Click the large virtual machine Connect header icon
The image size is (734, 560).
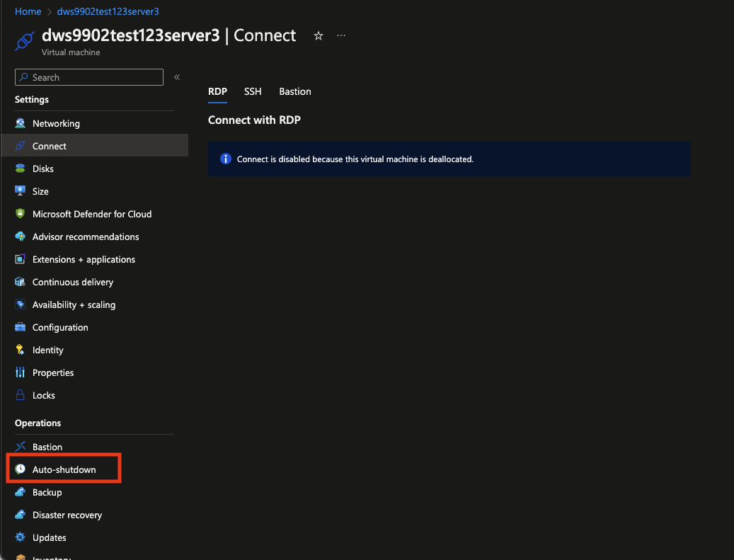(24, 41)
